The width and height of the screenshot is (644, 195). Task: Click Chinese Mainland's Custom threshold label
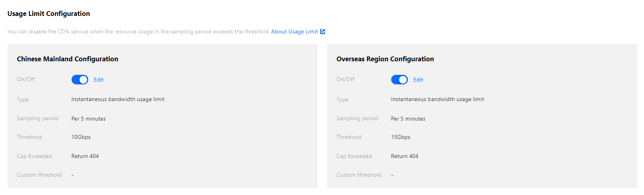39,175
